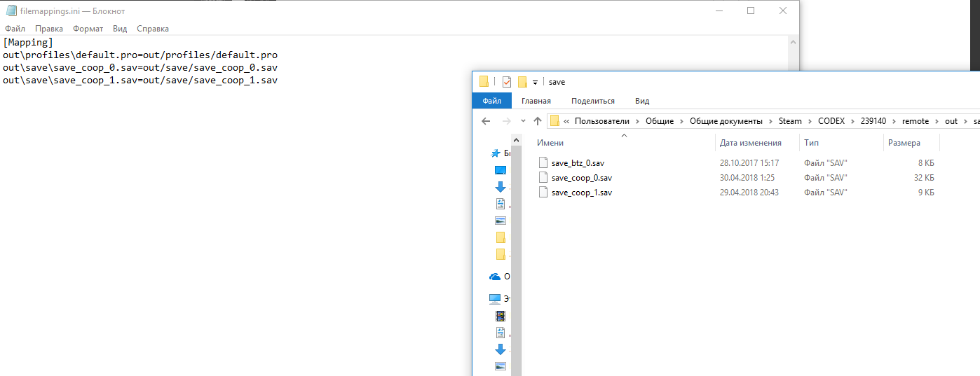Sort files by Дата изменения column
The image size is (980, 376).
point(750,143)
